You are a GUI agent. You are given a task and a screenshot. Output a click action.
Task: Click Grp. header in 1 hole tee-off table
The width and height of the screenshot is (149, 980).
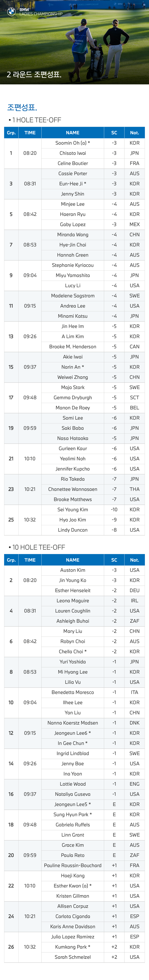(11, 133)
